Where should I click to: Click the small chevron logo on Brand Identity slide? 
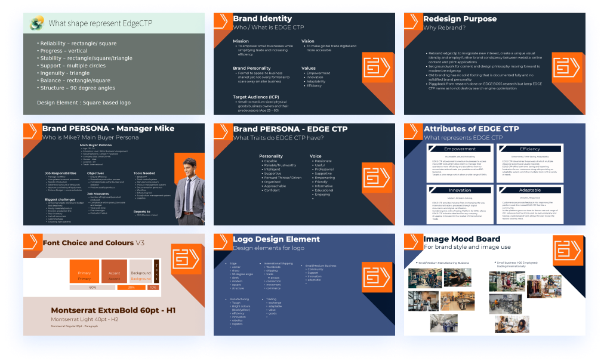point(223,20)
